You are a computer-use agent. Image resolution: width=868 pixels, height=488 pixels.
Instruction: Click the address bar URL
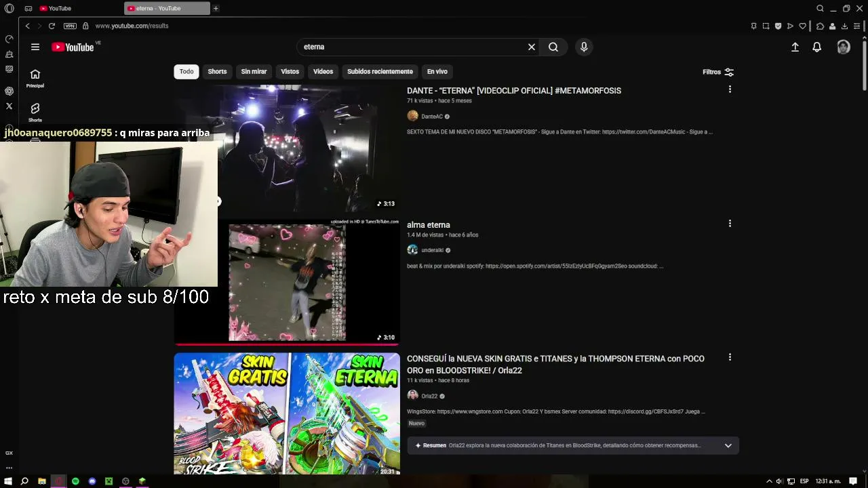(132, 26)
